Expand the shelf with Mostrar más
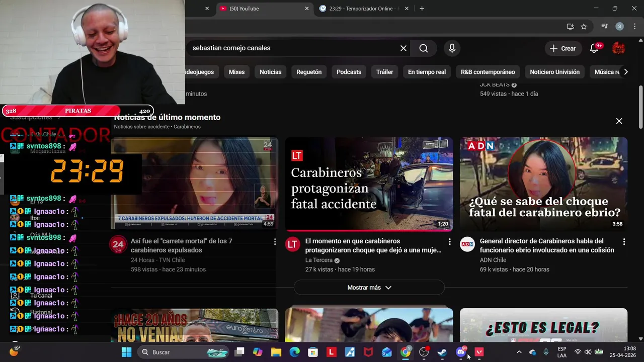 click(x=369, y=288)
